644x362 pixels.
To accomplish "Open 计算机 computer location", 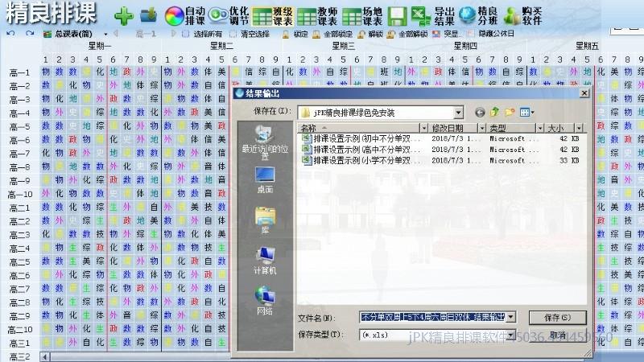I will click(x=265, y=260).
